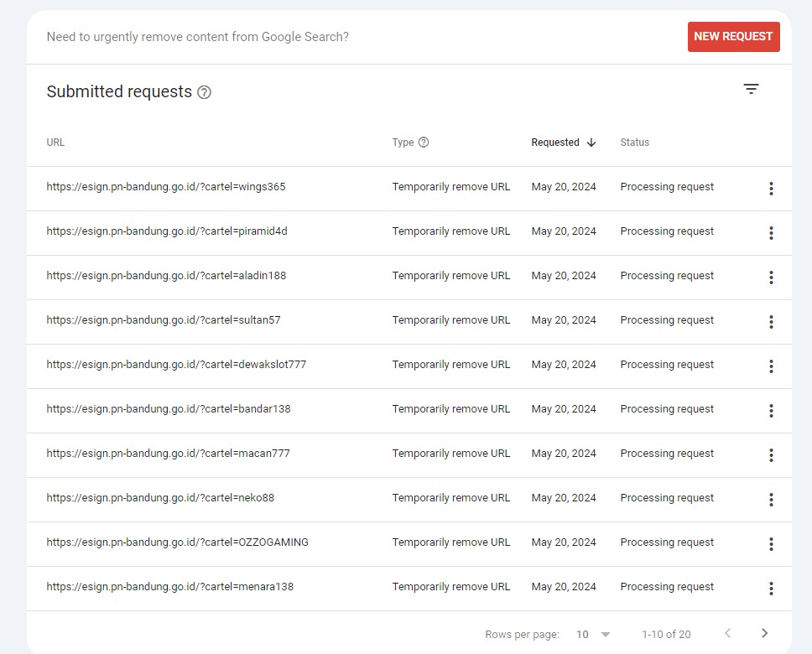Click the red NEW REQUEST button

coord(733,37)
